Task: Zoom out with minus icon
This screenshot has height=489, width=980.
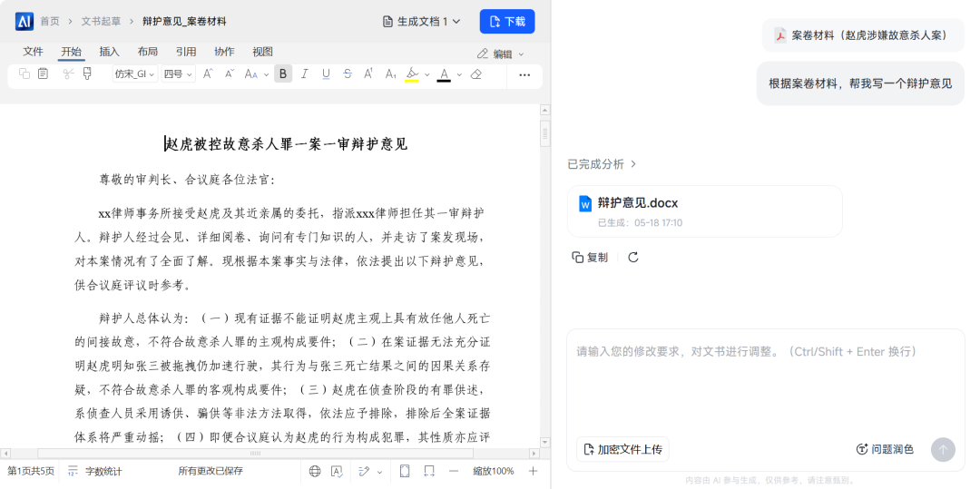Action: click(454, 471)
